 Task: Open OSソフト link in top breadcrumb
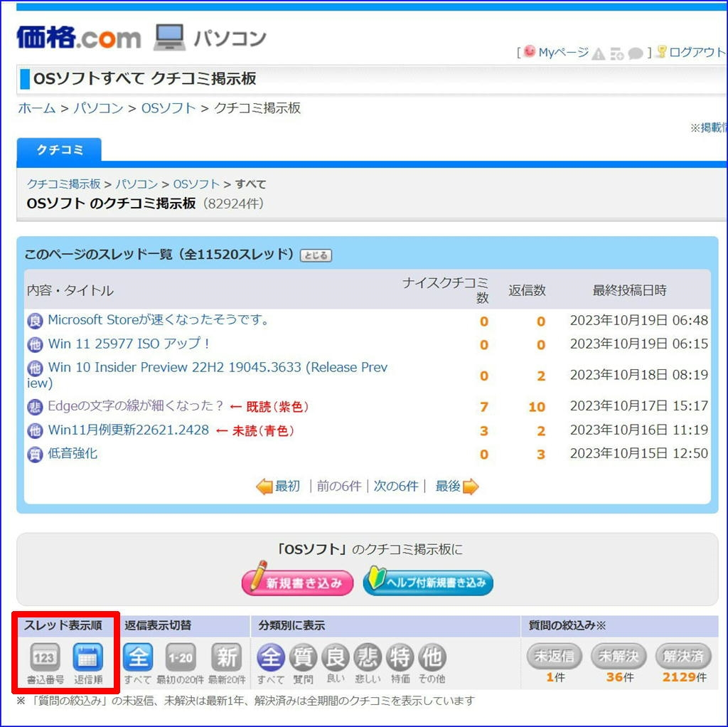click(168, 108)
